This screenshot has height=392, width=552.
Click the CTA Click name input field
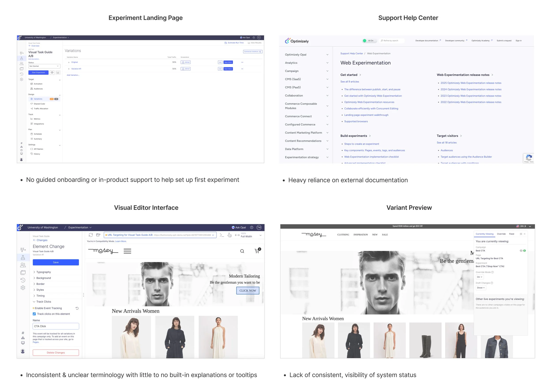[56, 326]
